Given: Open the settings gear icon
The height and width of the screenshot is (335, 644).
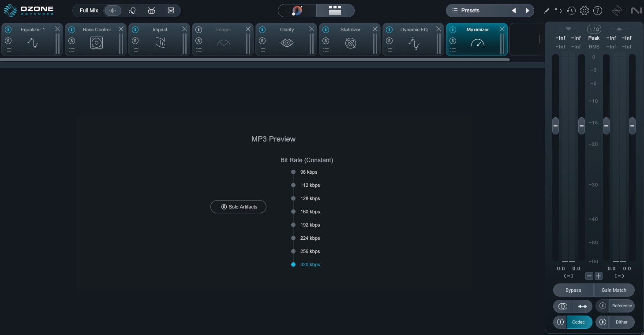Looking at the screenshot, I should coord(584,11).
